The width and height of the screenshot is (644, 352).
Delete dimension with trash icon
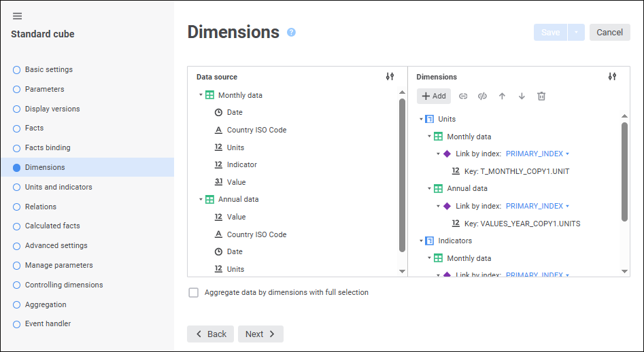click(x=541, y=96)
